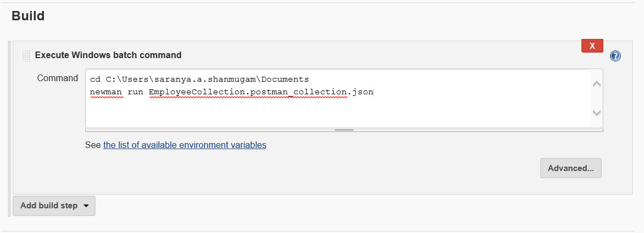
Task: Open help for Execute Windows batch command
Action: click(615, 56)
